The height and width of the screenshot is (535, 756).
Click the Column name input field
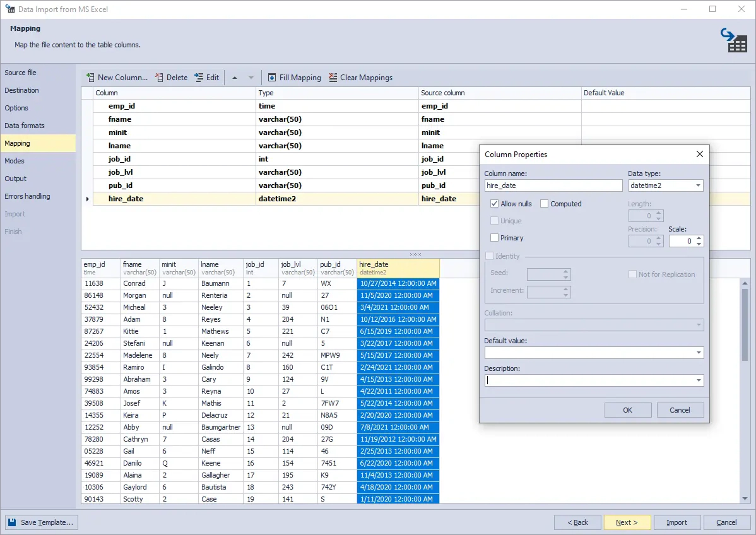[553, 185]
